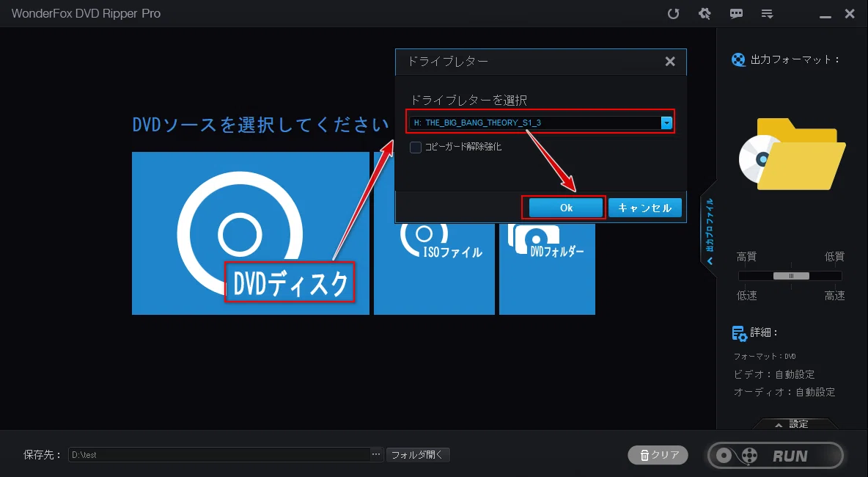Click the 保存先 output path field
This screenshot has height=477, width=868.
click(218, 455)
